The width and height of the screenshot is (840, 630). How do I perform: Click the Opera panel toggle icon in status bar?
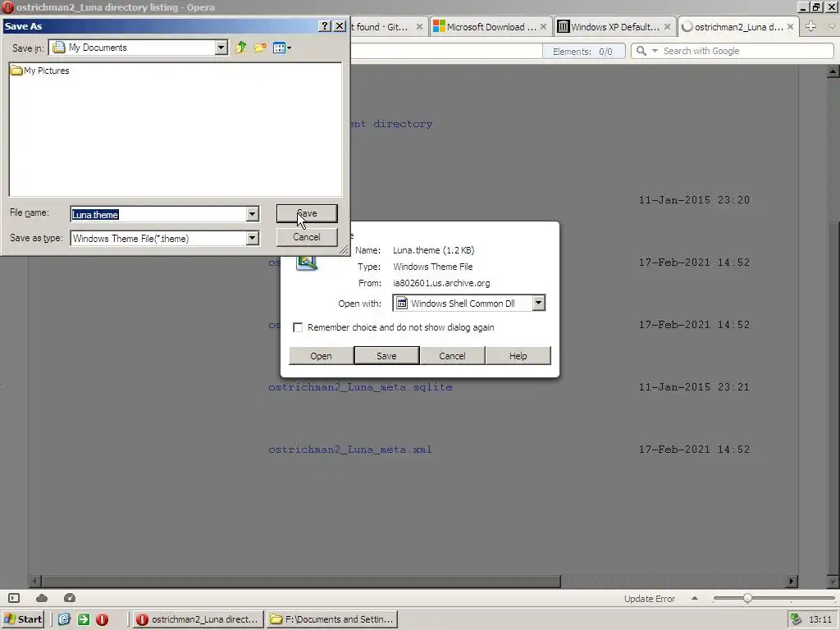(15, 598)
